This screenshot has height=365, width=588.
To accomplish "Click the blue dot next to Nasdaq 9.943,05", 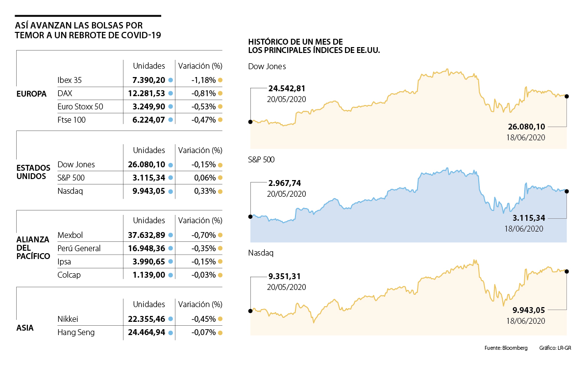I will (x=171, y=191).
